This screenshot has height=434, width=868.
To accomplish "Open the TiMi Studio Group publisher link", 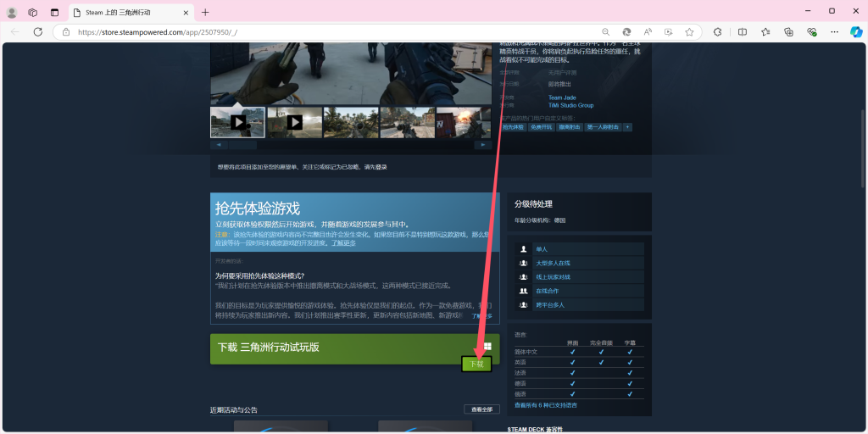I will click(x=570, y=105).
